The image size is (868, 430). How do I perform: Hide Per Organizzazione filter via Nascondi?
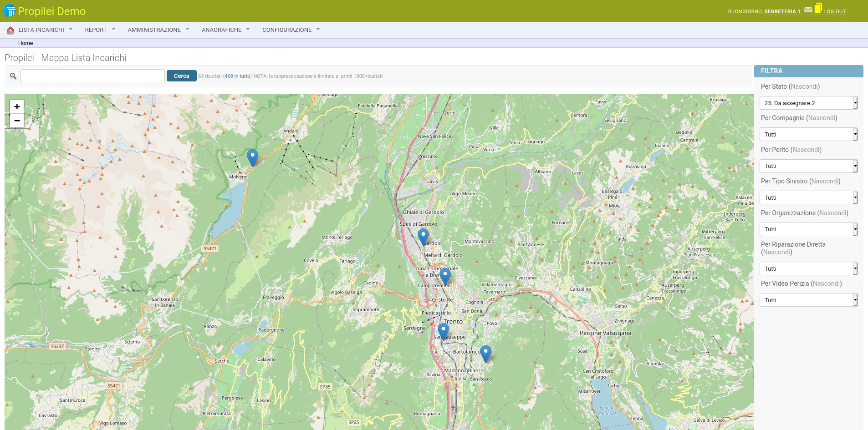pos(833,213)
